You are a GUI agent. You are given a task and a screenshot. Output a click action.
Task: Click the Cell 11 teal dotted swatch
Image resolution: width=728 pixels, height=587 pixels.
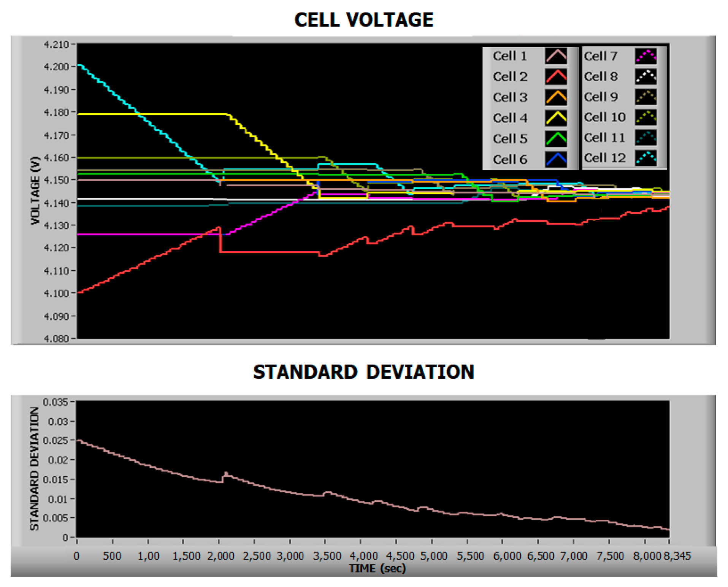pos(646,138)
